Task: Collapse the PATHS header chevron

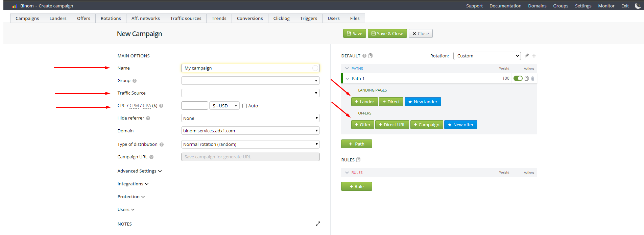Action: point(347,69)
